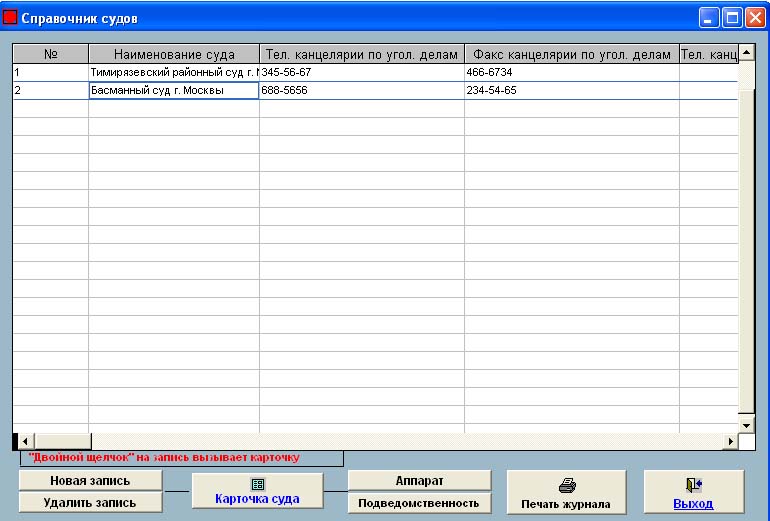Click the printer icon on Печать журнала

(x=567, y=486)
